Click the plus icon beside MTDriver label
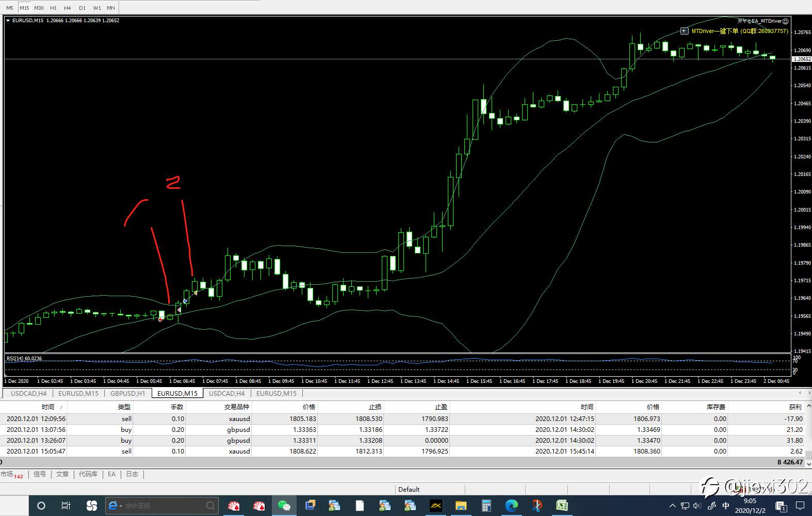The width and height of the screenshot is (812, 516). 684,31
